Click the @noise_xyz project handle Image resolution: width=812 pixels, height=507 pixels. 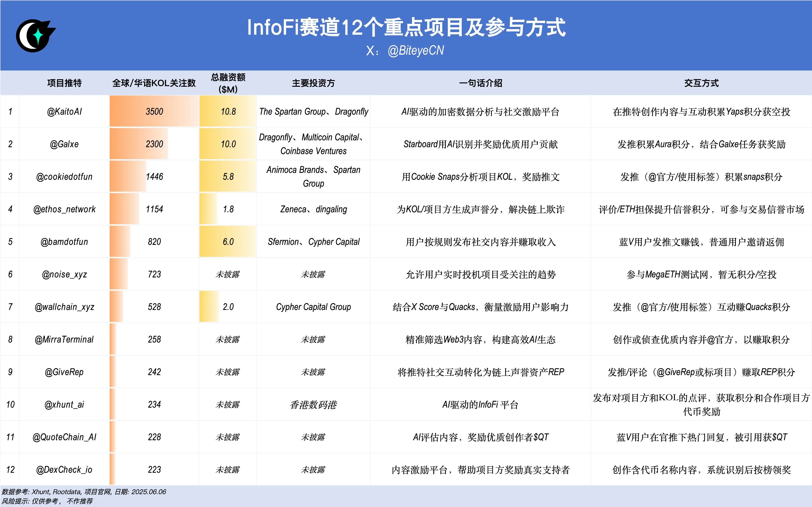[64, 274]
